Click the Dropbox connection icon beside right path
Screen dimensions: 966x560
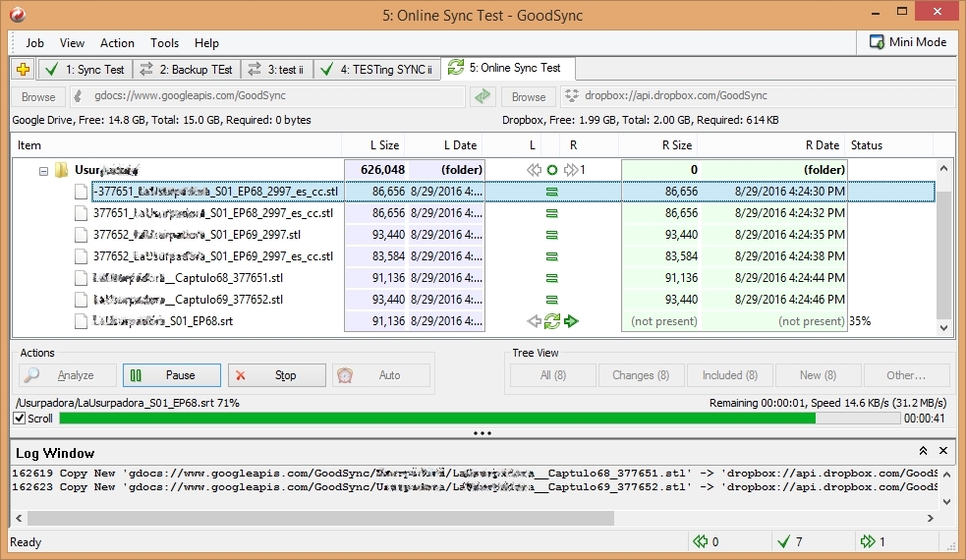(x=572, y=95)
